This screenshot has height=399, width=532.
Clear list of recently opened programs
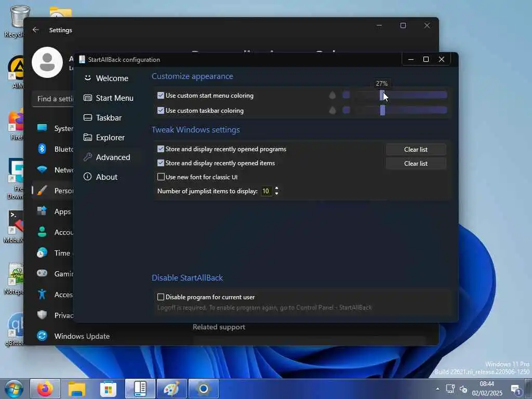(416, 149)
